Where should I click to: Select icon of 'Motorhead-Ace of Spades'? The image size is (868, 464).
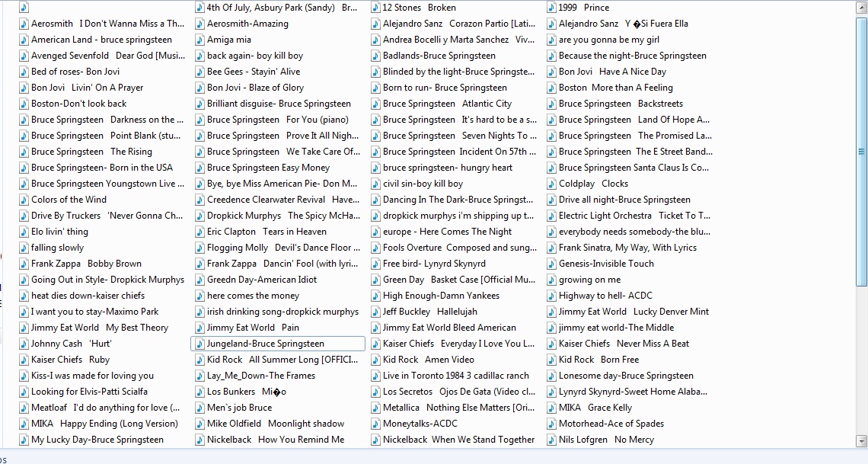[551, 424]
